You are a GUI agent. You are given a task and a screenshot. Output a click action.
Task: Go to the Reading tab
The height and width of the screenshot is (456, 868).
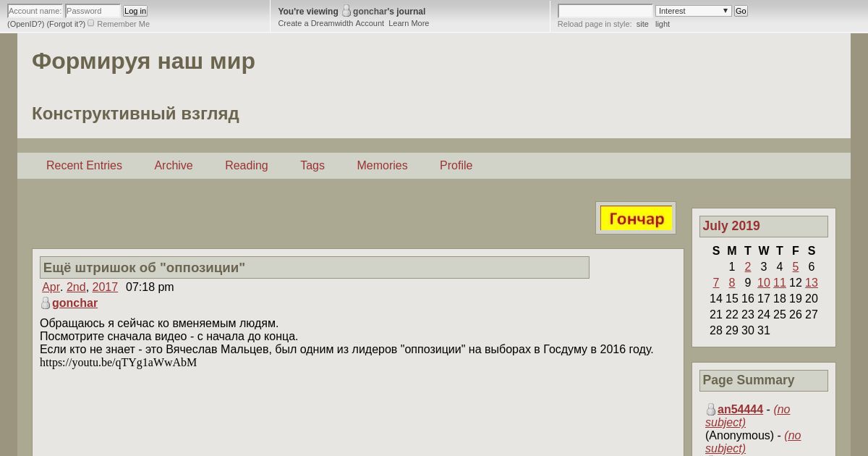click(247, 166)
